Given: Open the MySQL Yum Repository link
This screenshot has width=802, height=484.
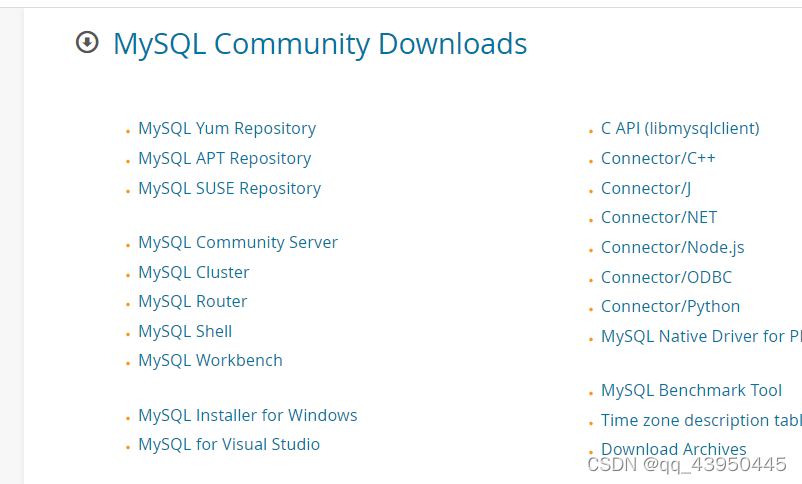Looking at the screenshot, I should click(x=227, y=128).
